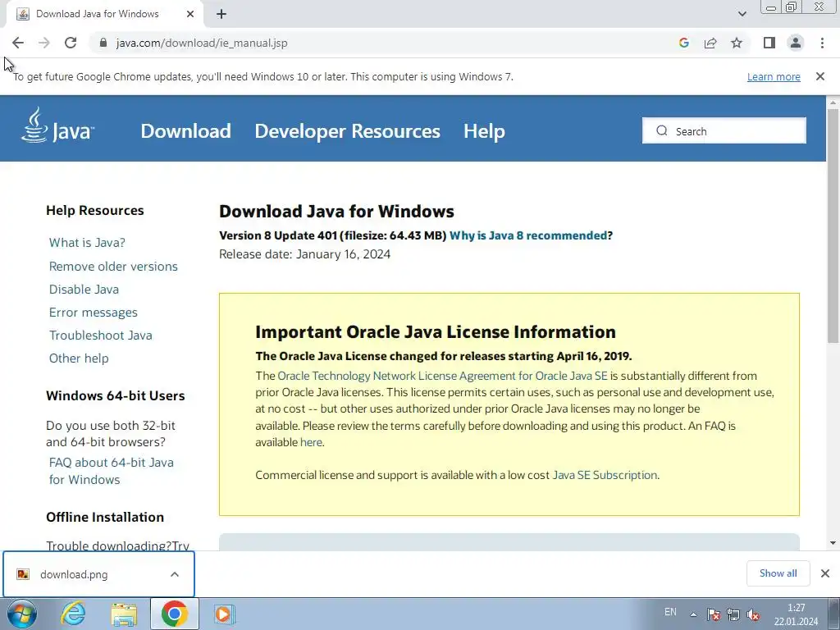Open the Action Center flag icon
This screenshot has height=630, width=840.
pos(713,614)
